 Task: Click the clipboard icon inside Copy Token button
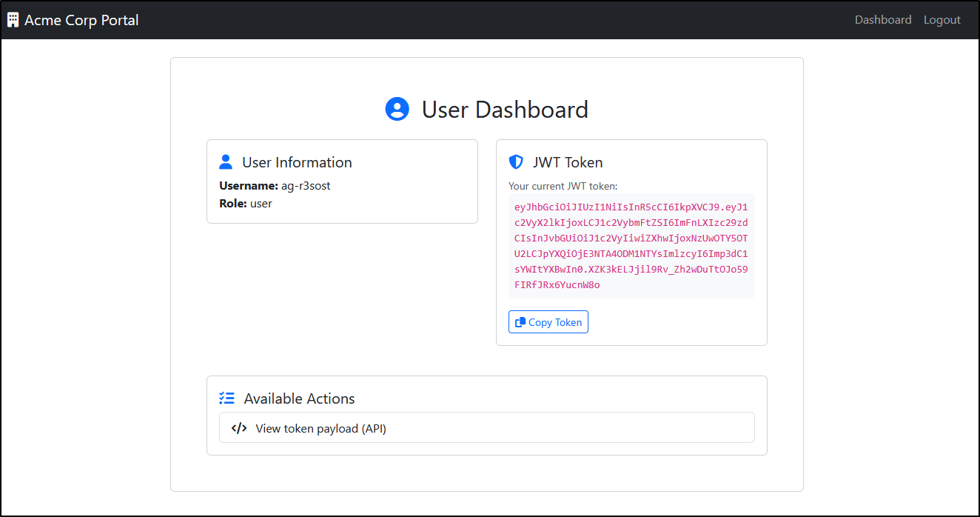pos(520,322)
